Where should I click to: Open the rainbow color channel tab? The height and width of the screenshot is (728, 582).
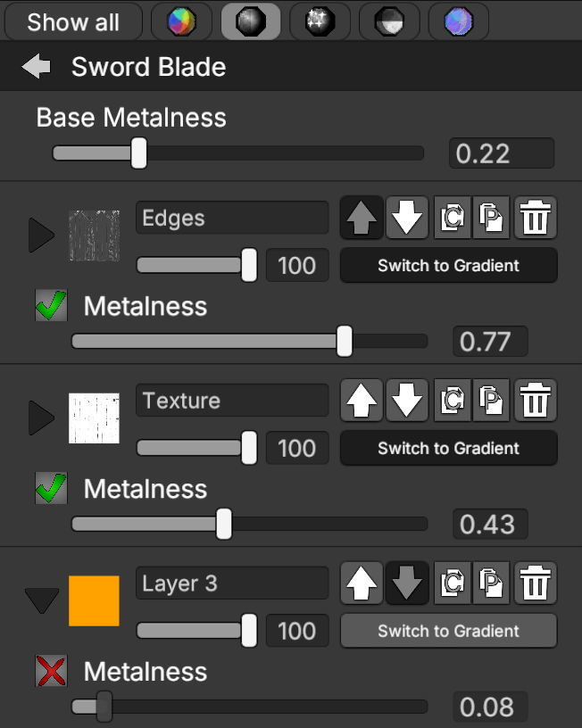(x=181, y=22)
